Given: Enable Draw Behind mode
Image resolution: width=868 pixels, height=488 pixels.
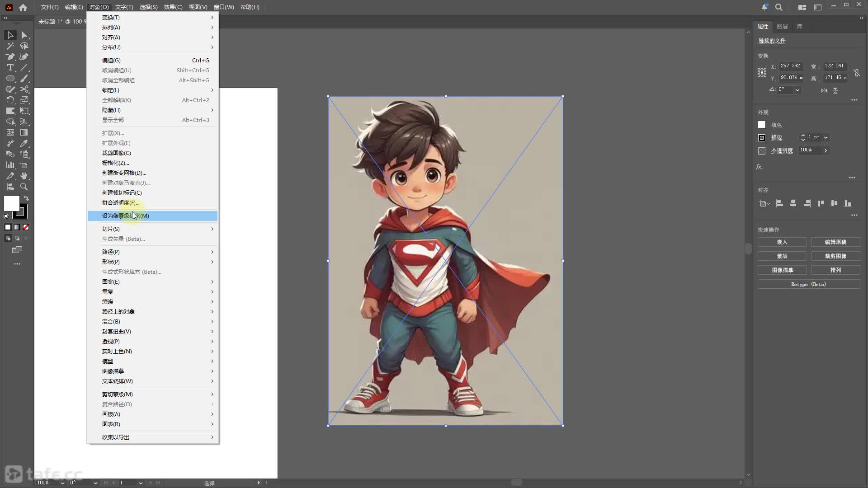Looking at the screenshot, I should tap(17, 238).
